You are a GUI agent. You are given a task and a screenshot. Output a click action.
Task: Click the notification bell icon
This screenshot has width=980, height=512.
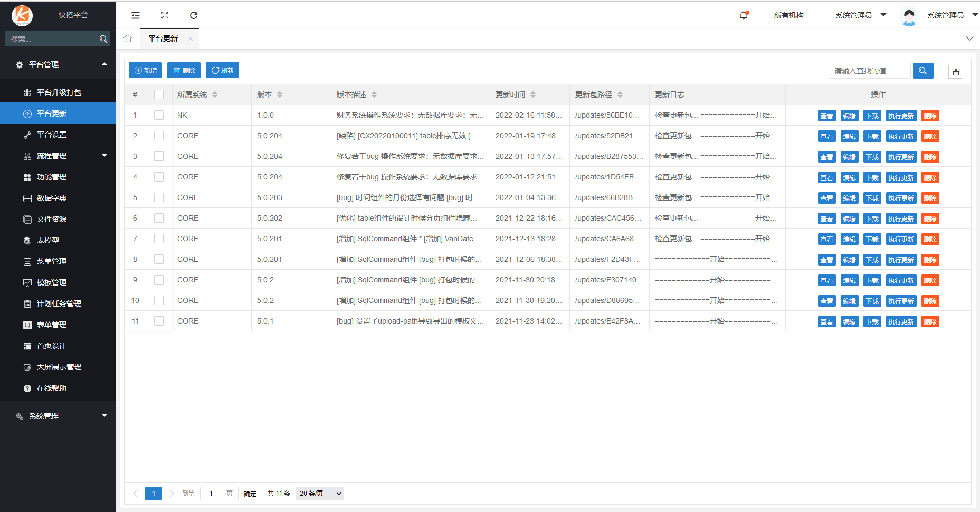pyautogui.click(x=744, y=15)
